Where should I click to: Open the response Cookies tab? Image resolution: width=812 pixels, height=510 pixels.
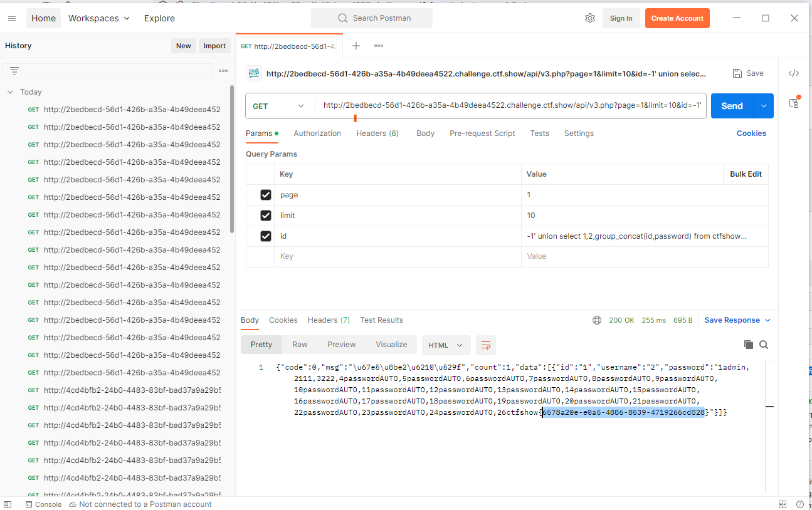pos(283,320)
